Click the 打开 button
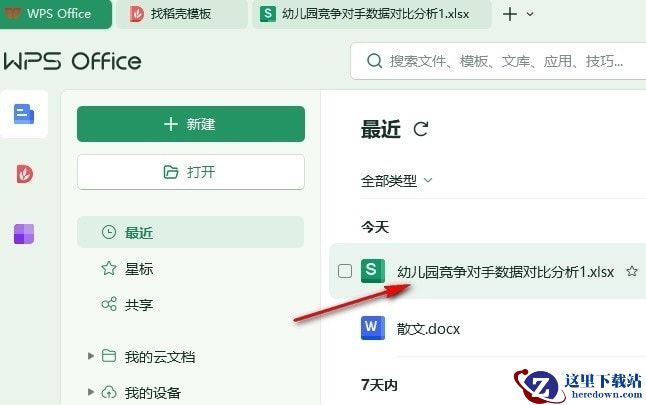646x405 pixels. (x=191, y=172)
